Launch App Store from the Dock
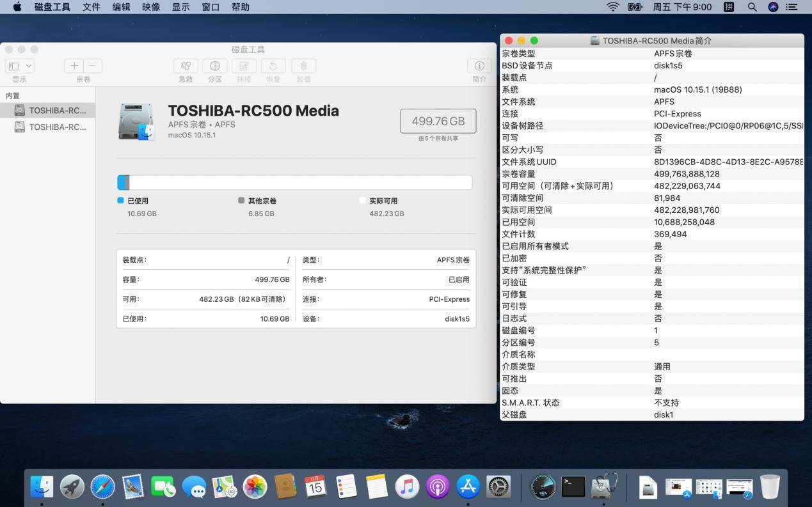 (x=466, y=487)
